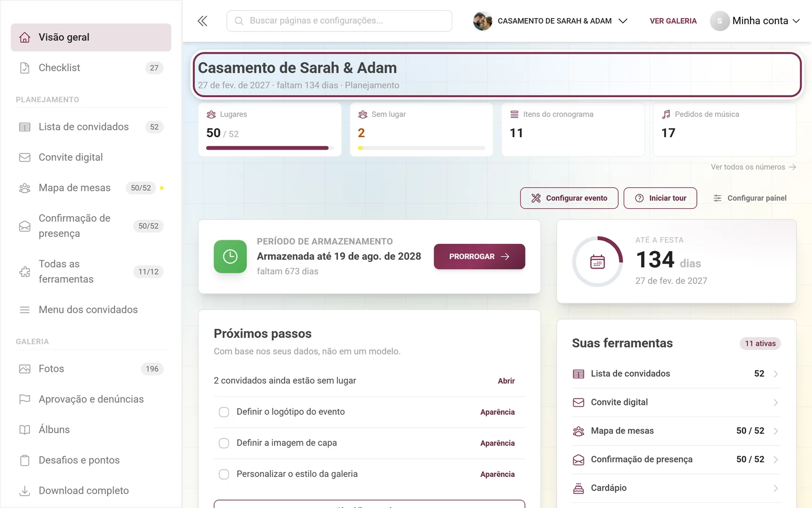Click the Sem lugar progress bar
Viewport: 812px width, 508px height.
click(x=421, y=148)
